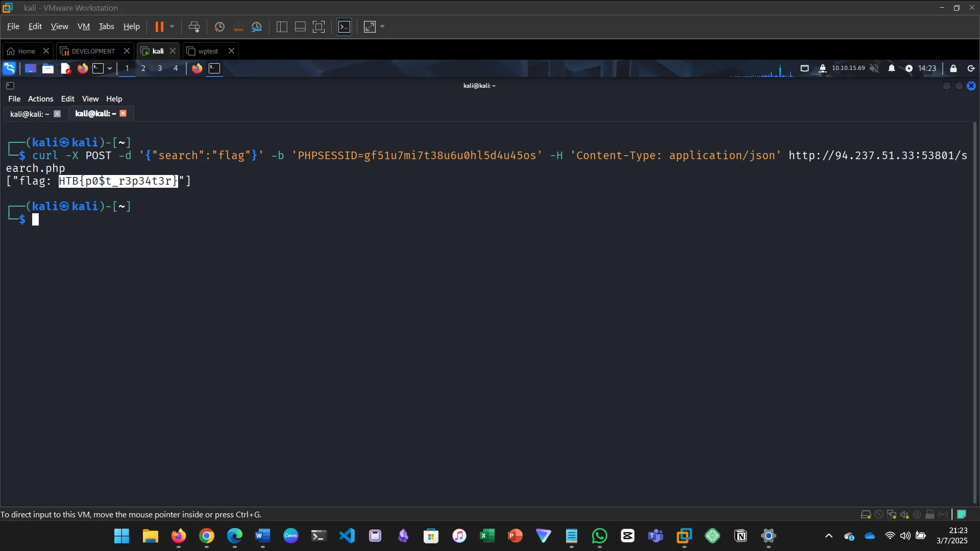Expand the power options dropdown arrow
The width and height of the screenshot is (980, 551).
click(x=172, y=27)
